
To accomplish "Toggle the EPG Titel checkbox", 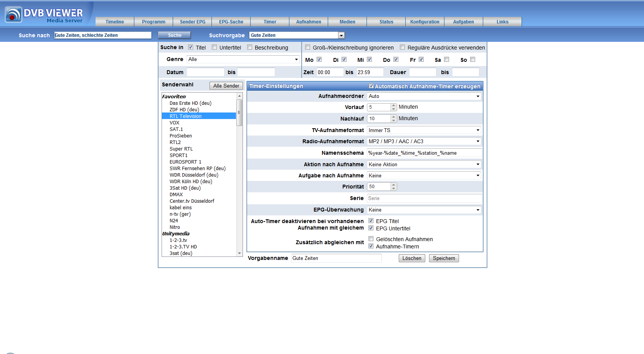I will click(371, 221).
